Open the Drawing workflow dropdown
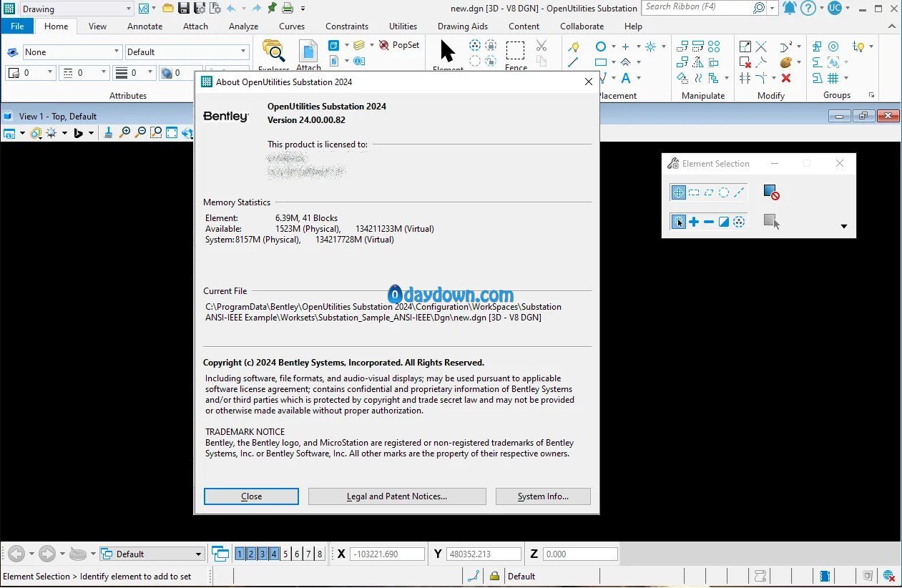The height and width of the screenshot is (588, 902). [x=76, y=9]
